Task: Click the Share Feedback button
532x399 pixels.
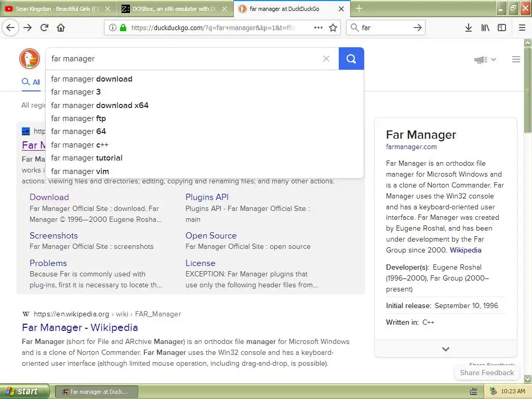Action: pyautogui.click(x=487, y=373)
